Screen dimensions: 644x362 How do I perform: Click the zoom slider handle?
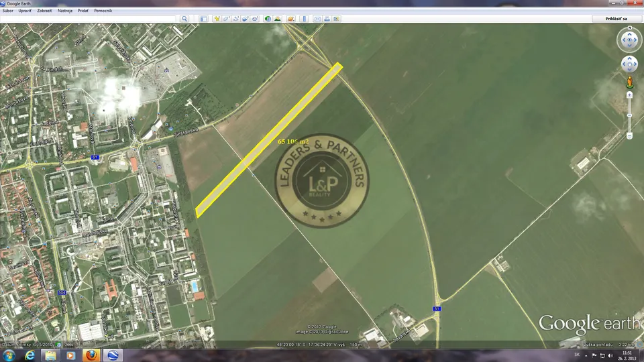630,115
